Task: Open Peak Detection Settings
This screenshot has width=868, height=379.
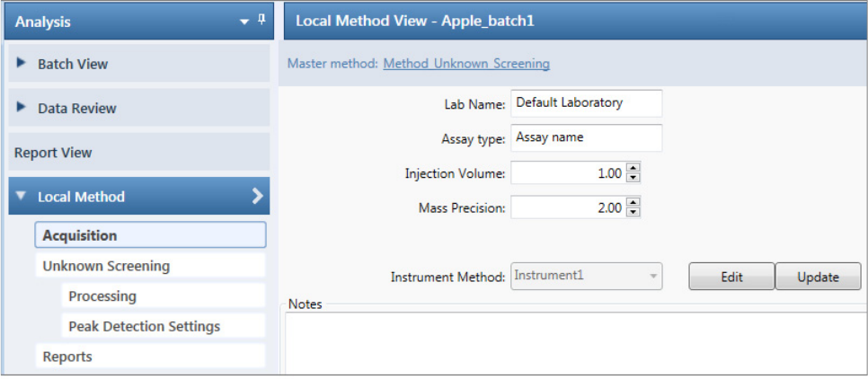Action: click(144, 326)
